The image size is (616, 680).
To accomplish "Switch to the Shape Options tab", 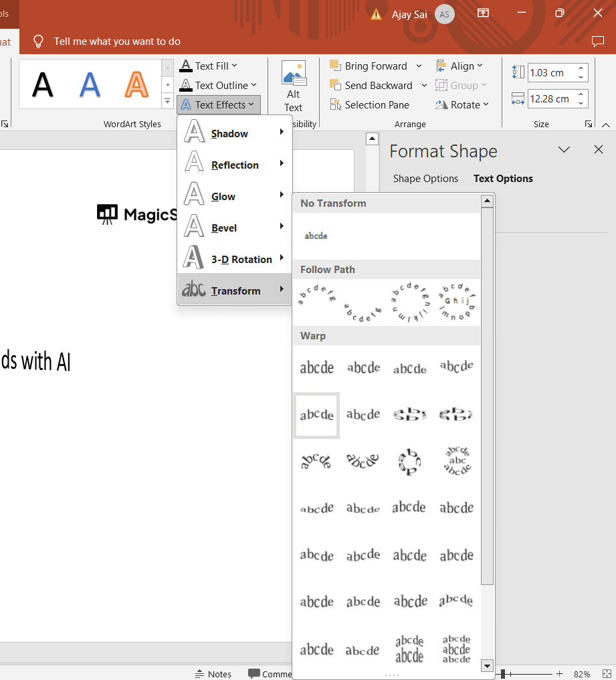I will (425, 179).
